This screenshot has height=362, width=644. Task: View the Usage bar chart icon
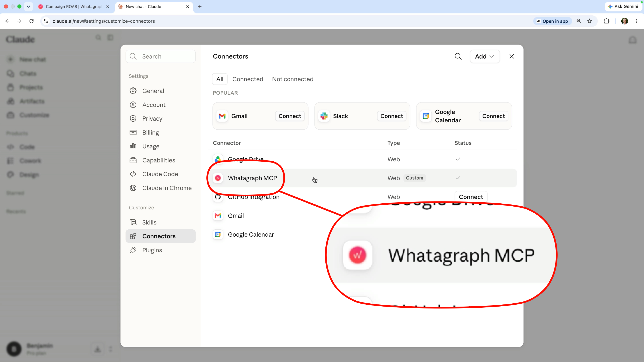coord(133,146)
